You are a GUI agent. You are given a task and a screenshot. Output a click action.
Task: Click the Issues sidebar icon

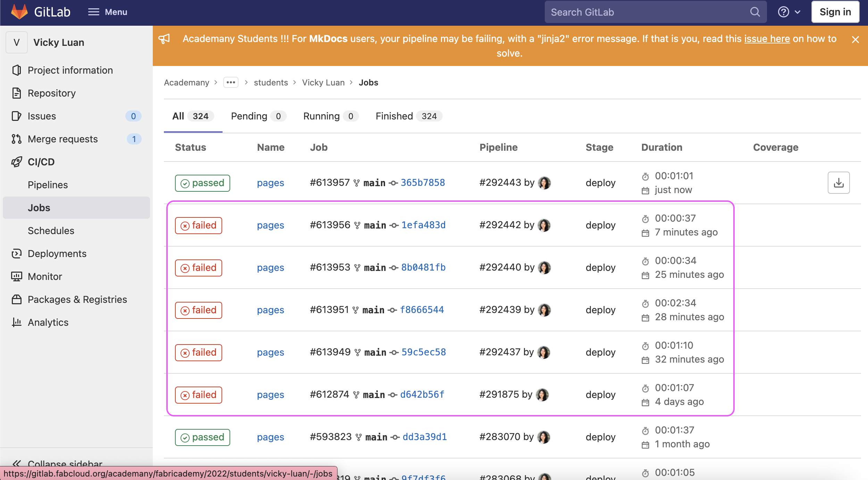[16, 116]
